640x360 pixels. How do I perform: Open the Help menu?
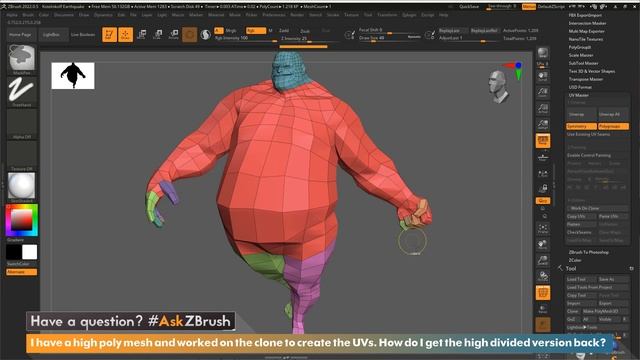444,15
